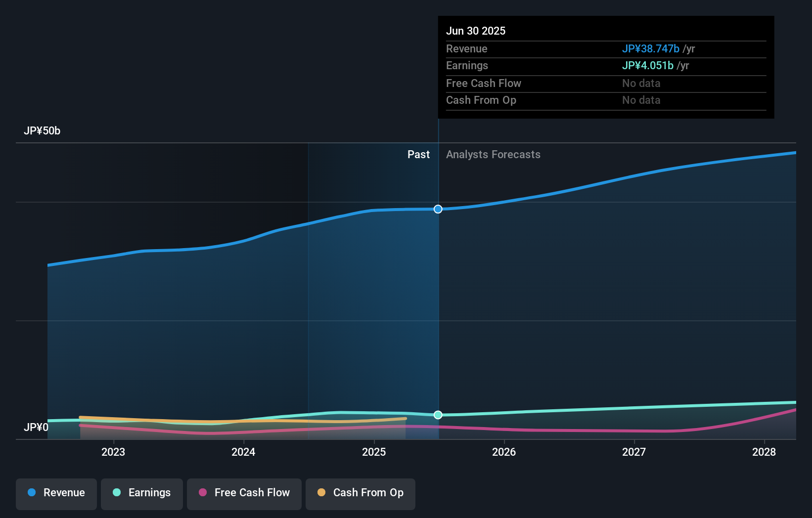Click the Past section label

coord(419,154)
